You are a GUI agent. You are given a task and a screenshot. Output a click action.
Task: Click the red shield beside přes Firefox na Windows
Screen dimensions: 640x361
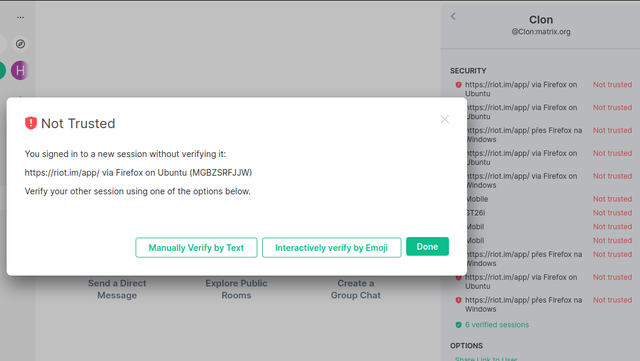[458, 300]
